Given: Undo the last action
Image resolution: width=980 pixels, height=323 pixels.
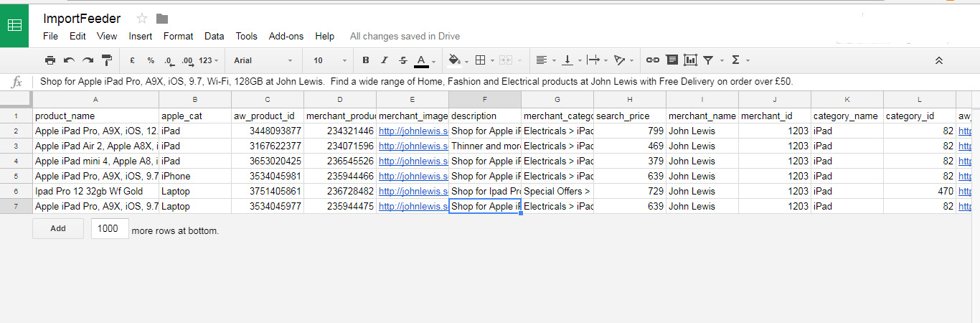Looking at the screenshot, I should (69, 60).
